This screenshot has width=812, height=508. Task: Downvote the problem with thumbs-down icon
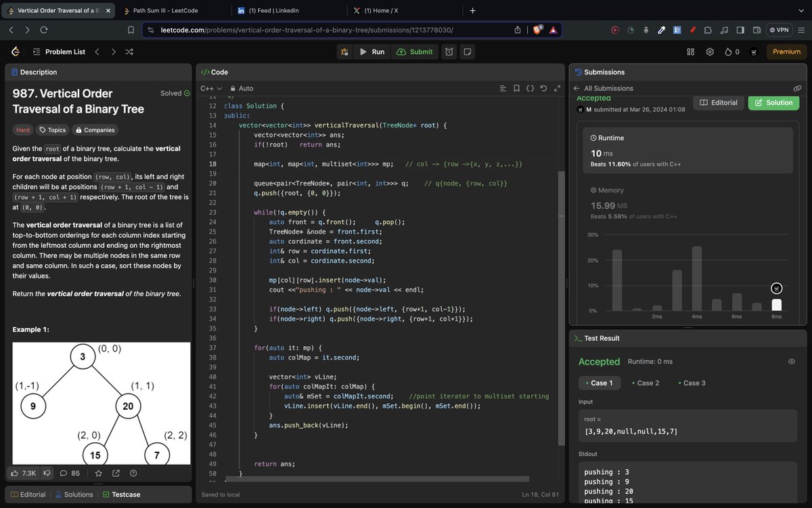click(x=47, y=473)
